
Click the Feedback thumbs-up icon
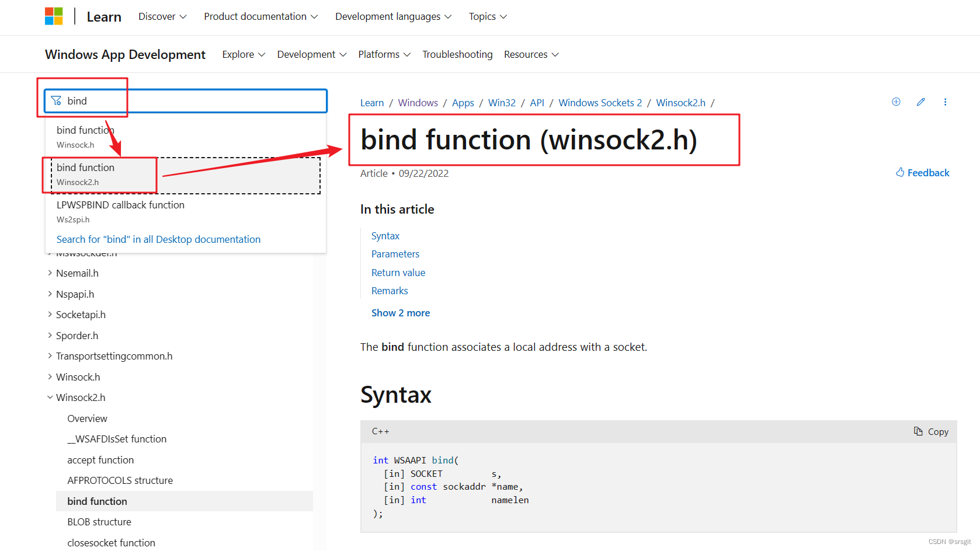(901, 172)
